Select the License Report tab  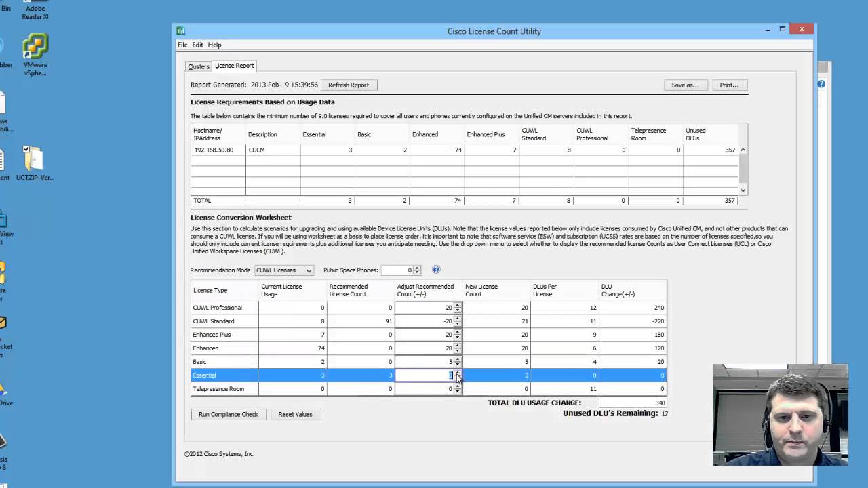point(235,66)
